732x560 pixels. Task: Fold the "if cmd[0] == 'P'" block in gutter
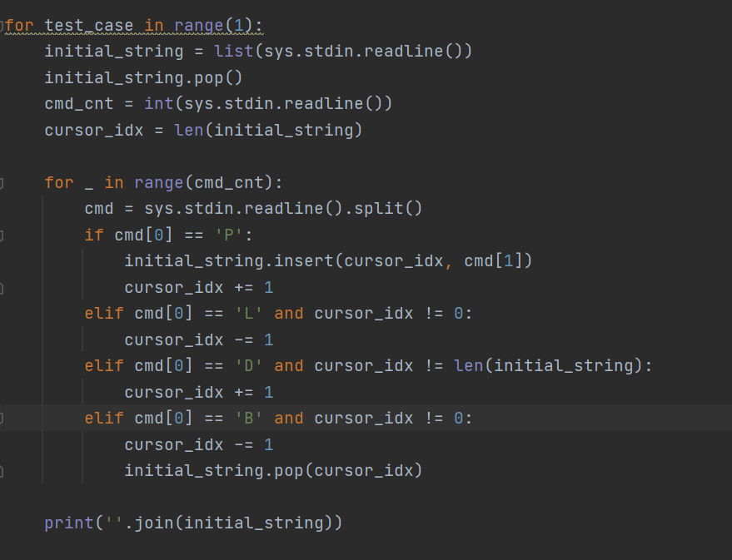coord(2,235)
